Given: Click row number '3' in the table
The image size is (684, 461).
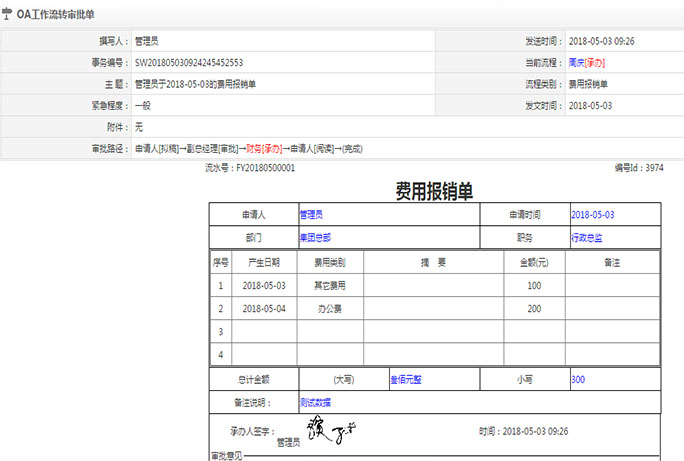Looking at the screenshot, I should [x=220, y=332].
